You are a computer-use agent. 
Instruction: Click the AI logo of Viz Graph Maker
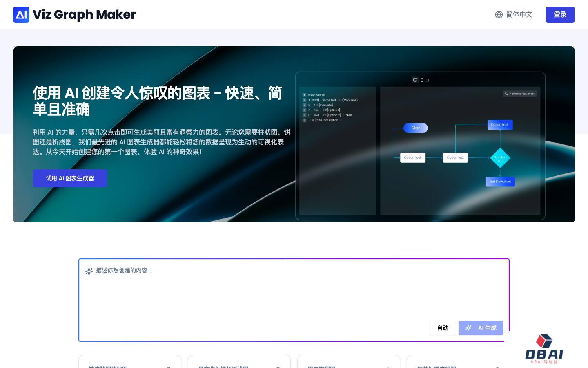pyautogui.click(x=21, y=15)
